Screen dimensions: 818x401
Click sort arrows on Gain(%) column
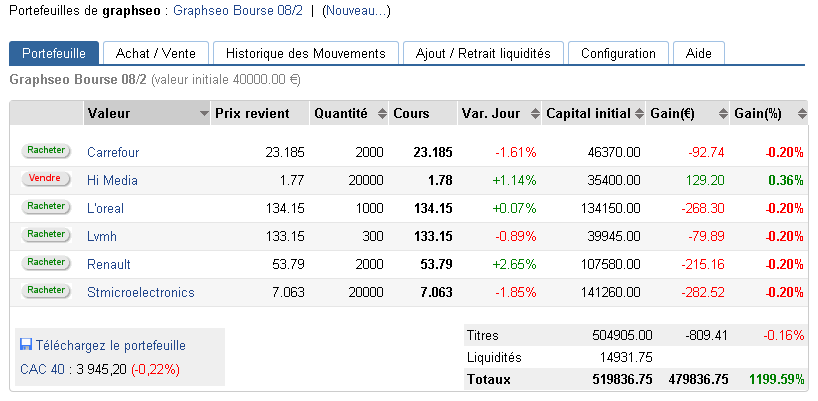tap(801, 114)
